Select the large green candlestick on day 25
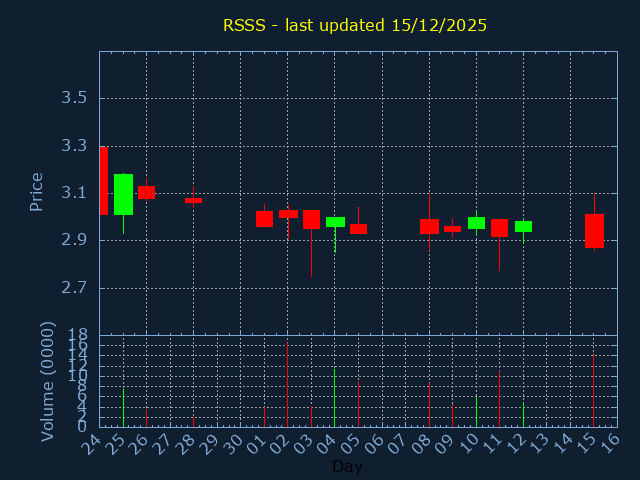 [123, 194]
